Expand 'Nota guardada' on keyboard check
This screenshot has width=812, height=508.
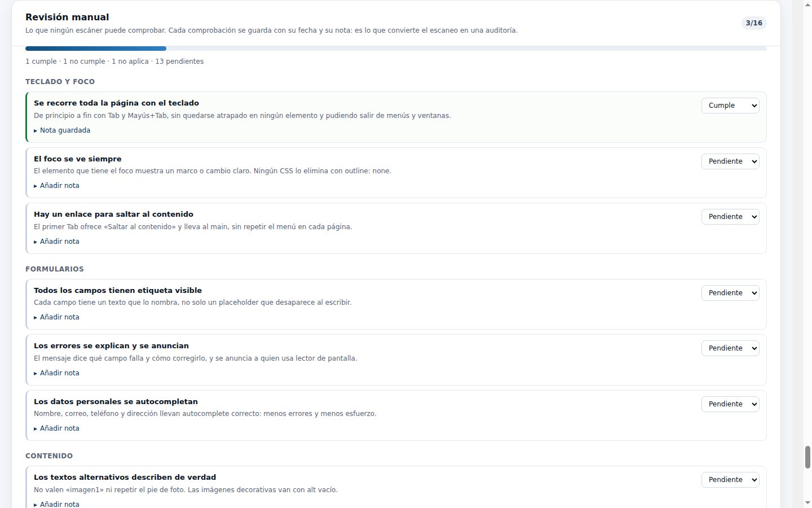pos(62,130)
